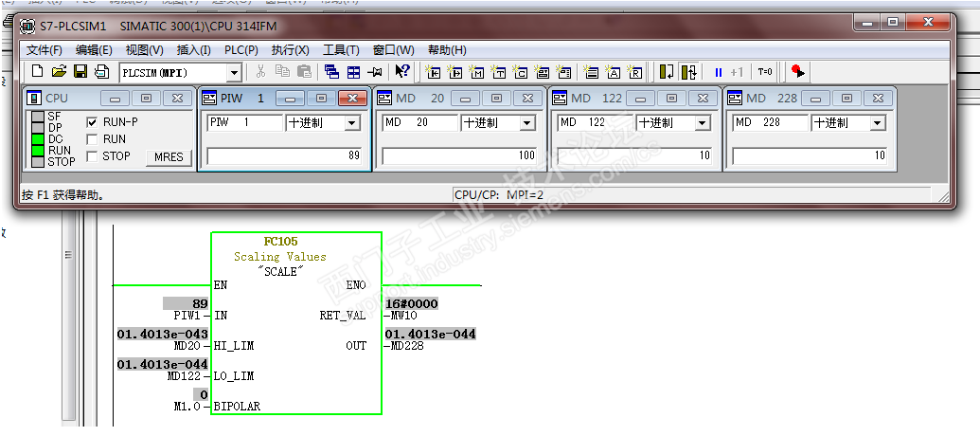Select the MD228 operand on OUT
980x436 pixels.
[x=406, y=345]
